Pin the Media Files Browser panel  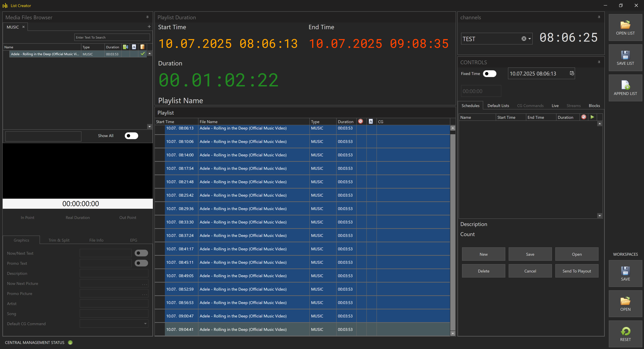click(147, 17)
